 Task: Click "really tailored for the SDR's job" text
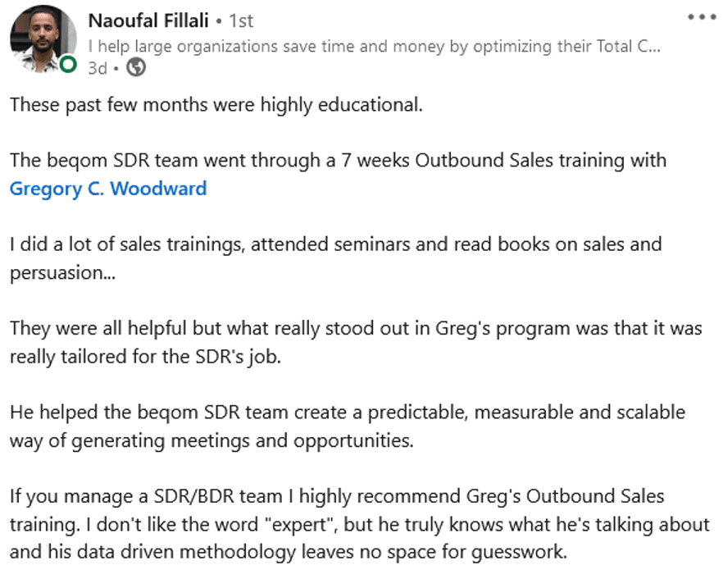click(x=145, y=357)
